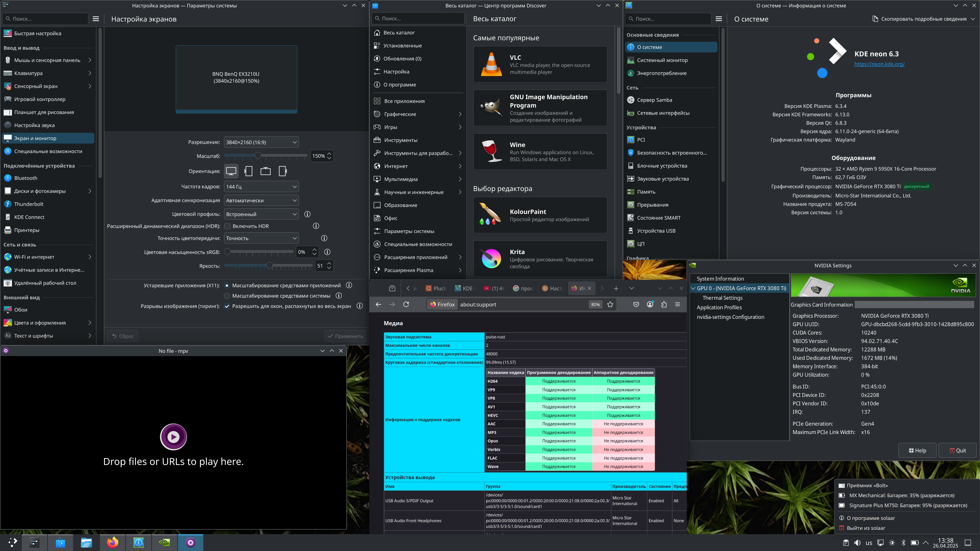Enable the Включить HDR checkbox
This screenshot has height=551, width=980.
(x=227, y=226)
